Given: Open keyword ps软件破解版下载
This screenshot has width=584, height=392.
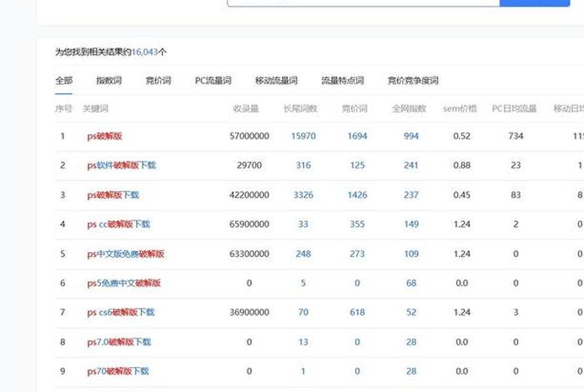Looking at the screenshot, I should coord(122,165).
